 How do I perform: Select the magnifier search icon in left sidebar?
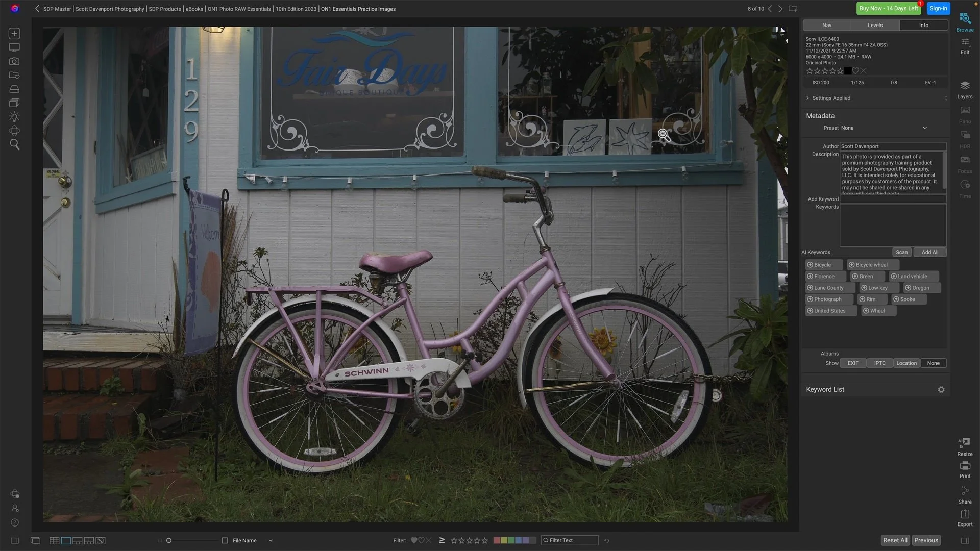pyautogui.click(x=14, y=145)
